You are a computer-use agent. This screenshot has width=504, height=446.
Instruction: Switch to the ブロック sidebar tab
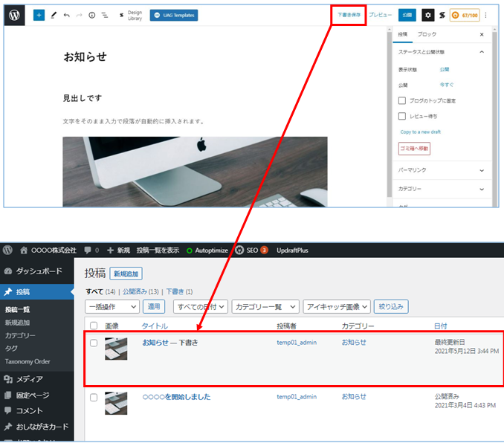click(427, 34)
